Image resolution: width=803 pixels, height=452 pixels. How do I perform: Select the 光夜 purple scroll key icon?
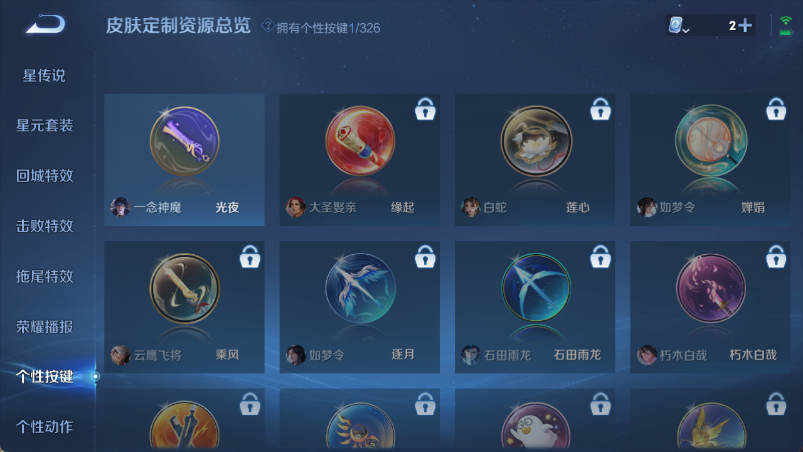coord(184,142)
